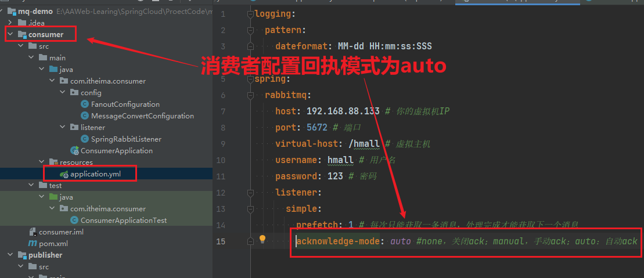Fold the spring block at line 5
644x278 pixels.
click(250, 79)
